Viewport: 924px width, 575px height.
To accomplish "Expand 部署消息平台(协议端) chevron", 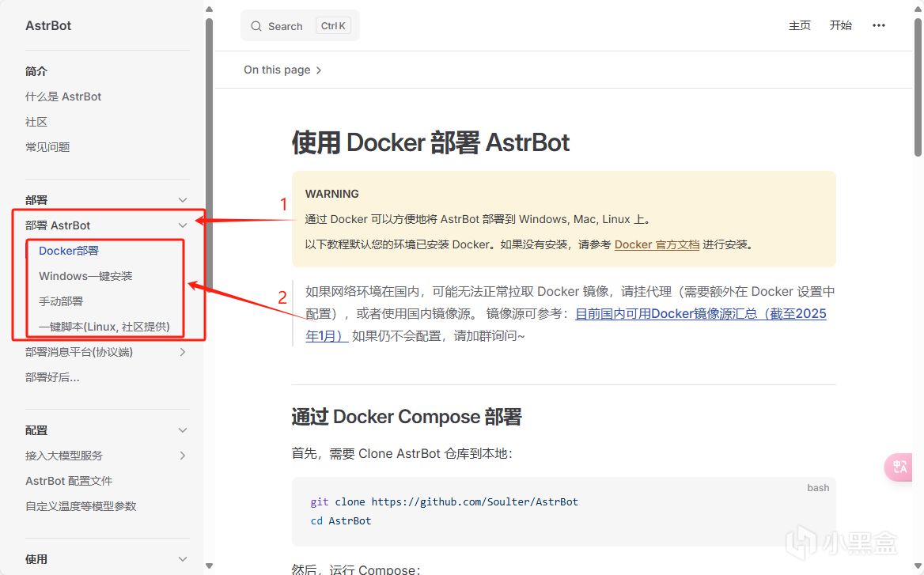I will (x=183, y=352).
